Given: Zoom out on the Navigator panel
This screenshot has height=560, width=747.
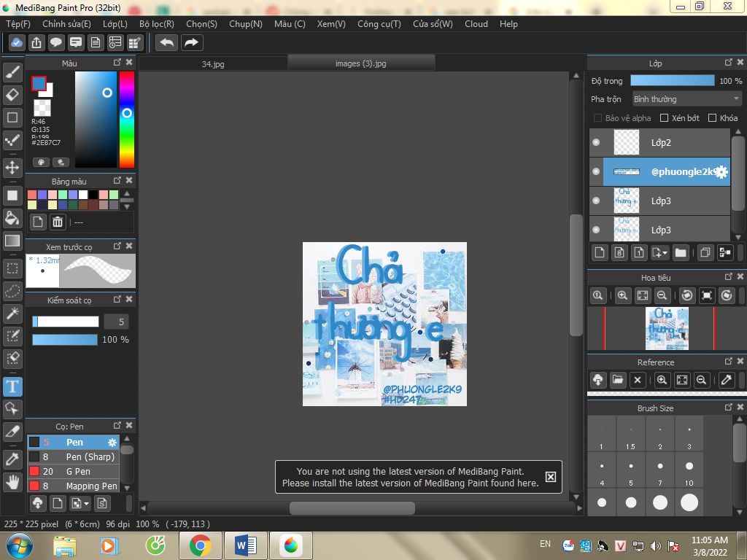Looking at the screenshot, I should pyautogui.click(x=662, y=295).
